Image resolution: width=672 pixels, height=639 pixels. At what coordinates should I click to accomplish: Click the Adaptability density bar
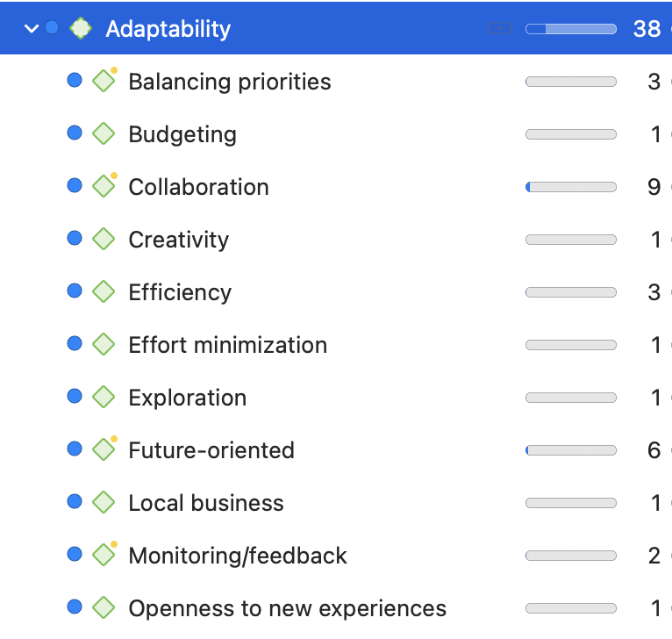coord(570,29)
